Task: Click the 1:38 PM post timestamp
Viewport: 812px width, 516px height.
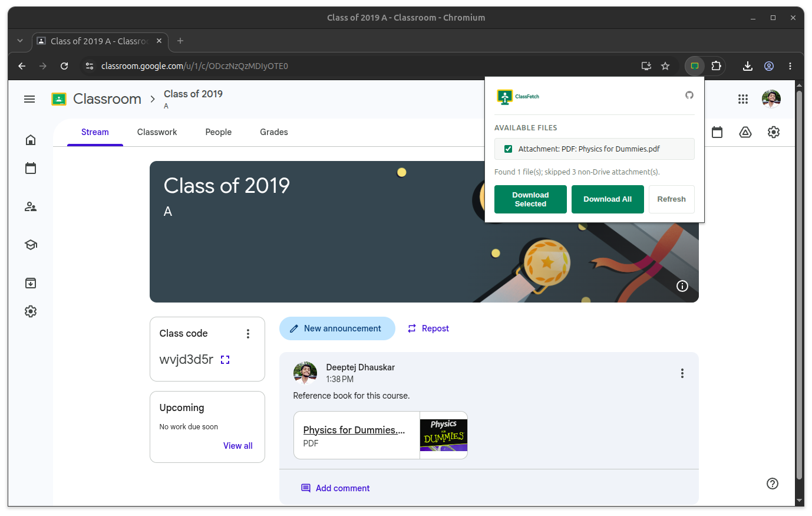Action: tap(340, 379)
